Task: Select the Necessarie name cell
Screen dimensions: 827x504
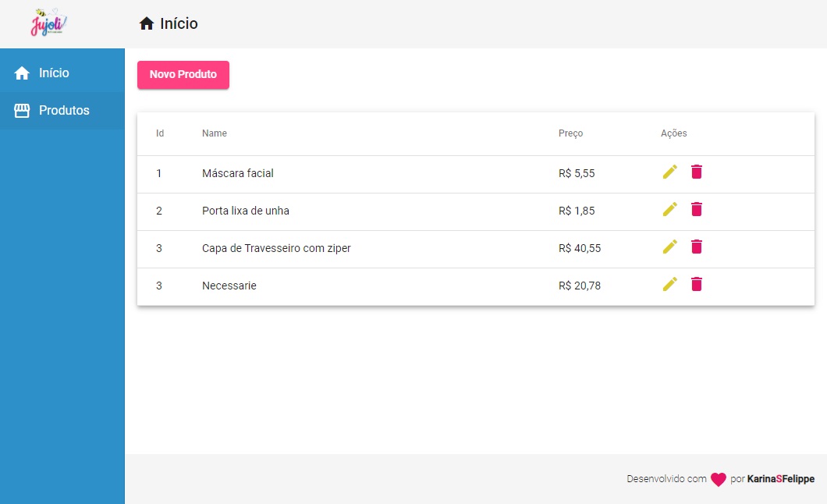Action: tap(229, 286)
